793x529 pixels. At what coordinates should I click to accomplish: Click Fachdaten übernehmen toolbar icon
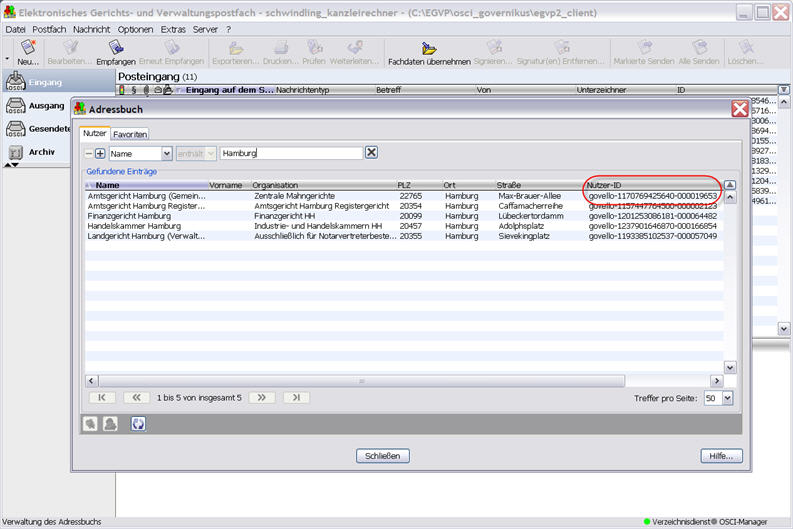pyautogui.click(x=428, y=52)
